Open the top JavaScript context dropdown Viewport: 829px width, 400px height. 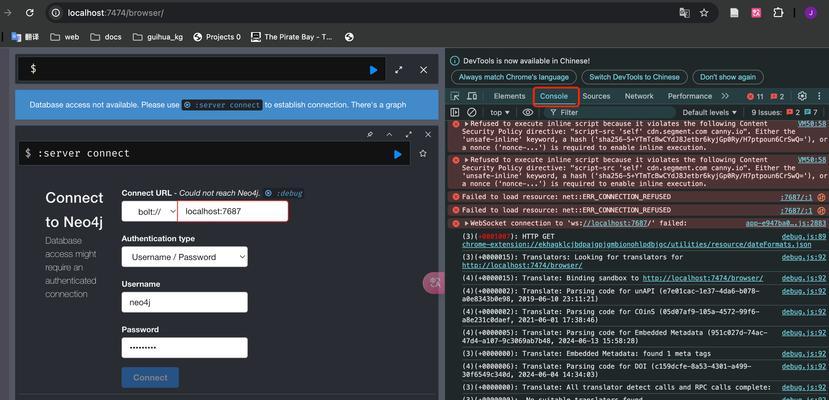(500, 113)
